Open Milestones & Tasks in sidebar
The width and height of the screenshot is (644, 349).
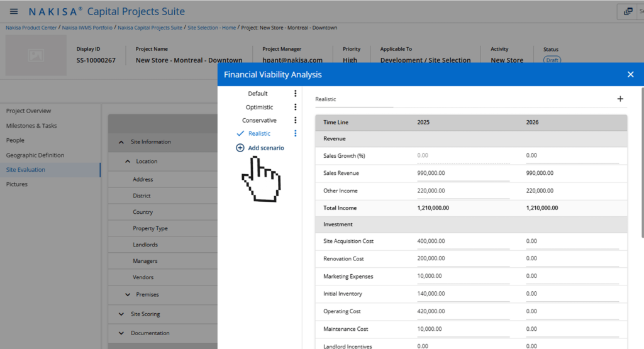[x=31, y=126]
